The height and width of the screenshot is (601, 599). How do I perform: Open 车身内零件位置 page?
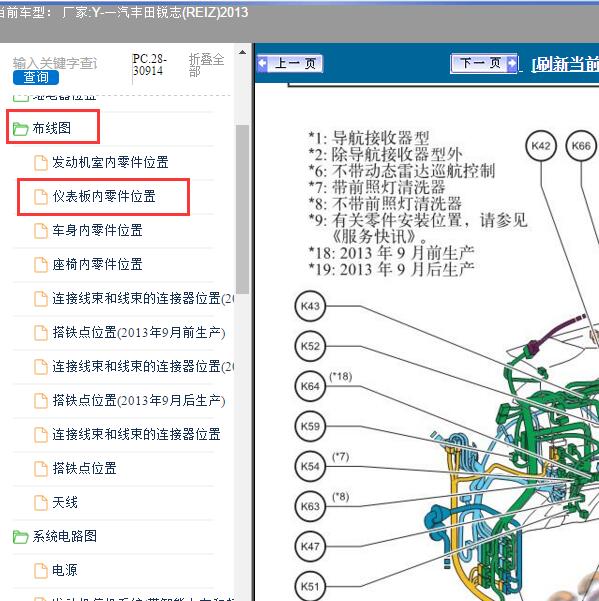[97, 230]
